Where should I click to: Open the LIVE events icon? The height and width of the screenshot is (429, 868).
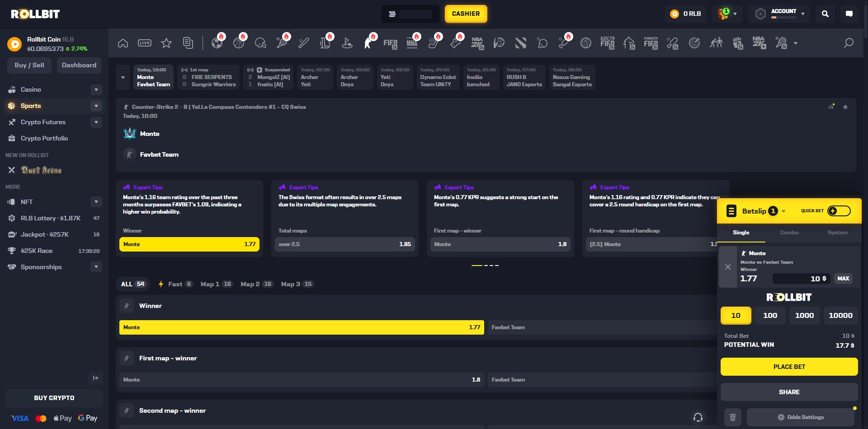tap(145, 43)
